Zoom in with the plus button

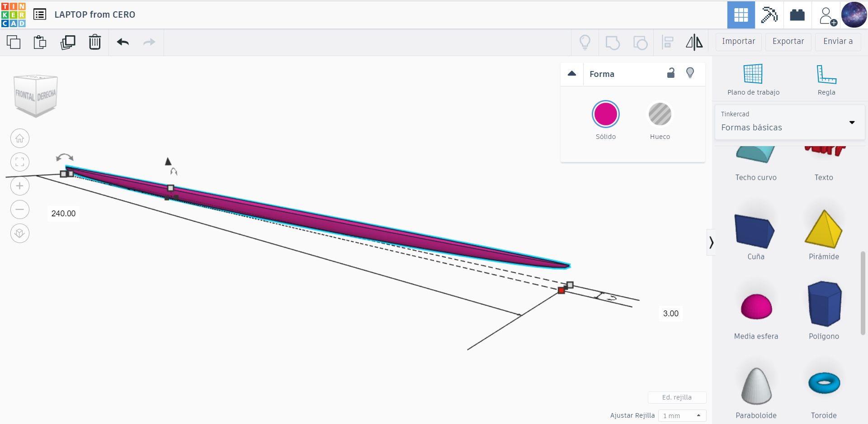pos(20,186)
